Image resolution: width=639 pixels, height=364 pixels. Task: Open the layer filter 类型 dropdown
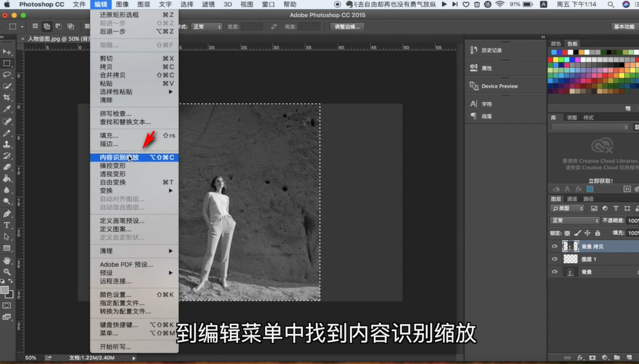(x=567, y=208)
